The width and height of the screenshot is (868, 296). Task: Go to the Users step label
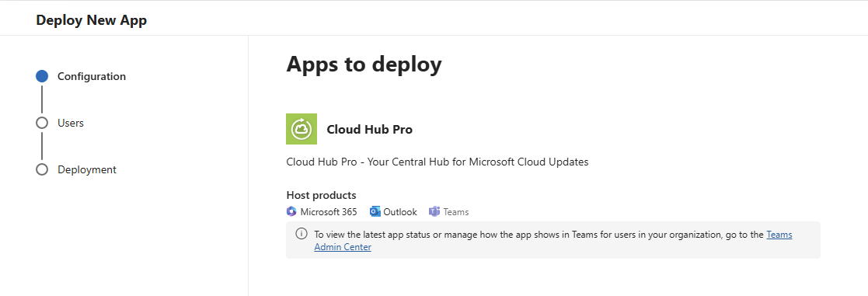tap(70, 123)
